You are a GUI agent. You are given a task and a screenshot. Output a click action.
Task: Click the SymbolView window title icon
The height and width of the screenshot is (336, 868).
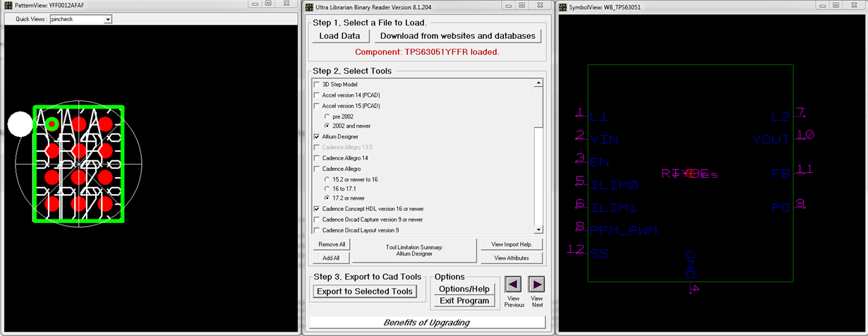pos(562,7)
